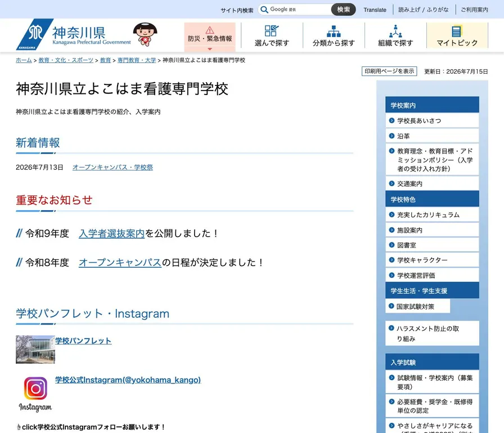504x433 pixels.
Task: Open 入学者選抜案内 link
Action: (x=111, y=233)
